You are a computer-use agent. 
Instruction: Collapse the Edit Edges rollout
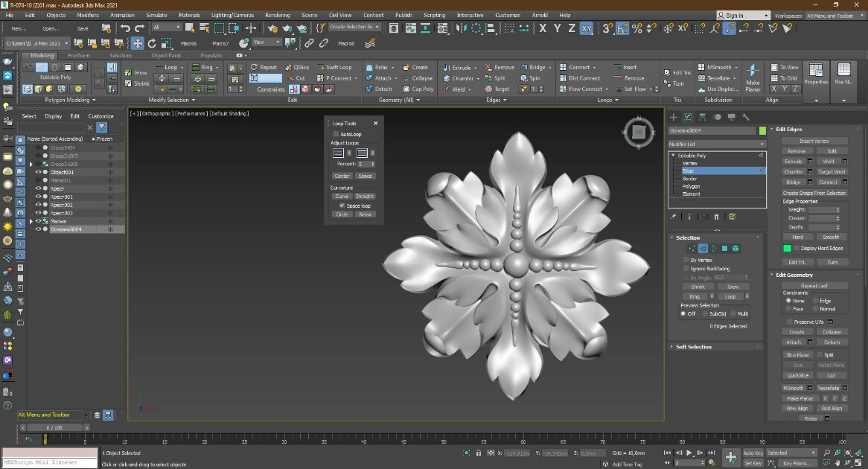coord(788,129)
